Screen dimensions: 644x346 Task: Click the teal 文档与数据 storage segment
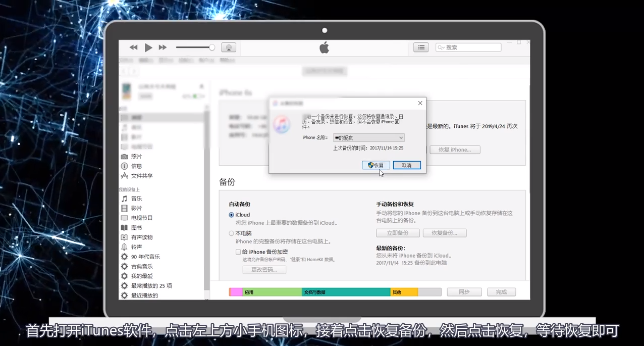click(346, 292)
